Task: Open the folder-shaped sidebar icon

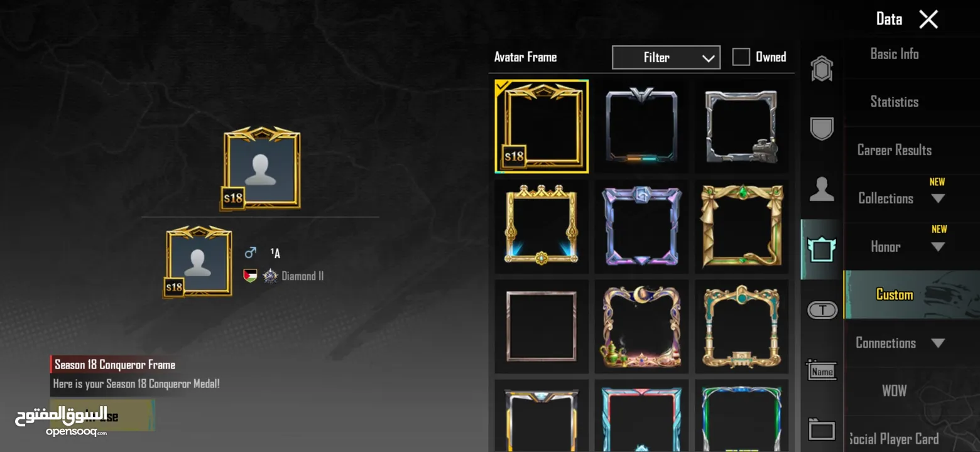Action: (x=822, y=430)
